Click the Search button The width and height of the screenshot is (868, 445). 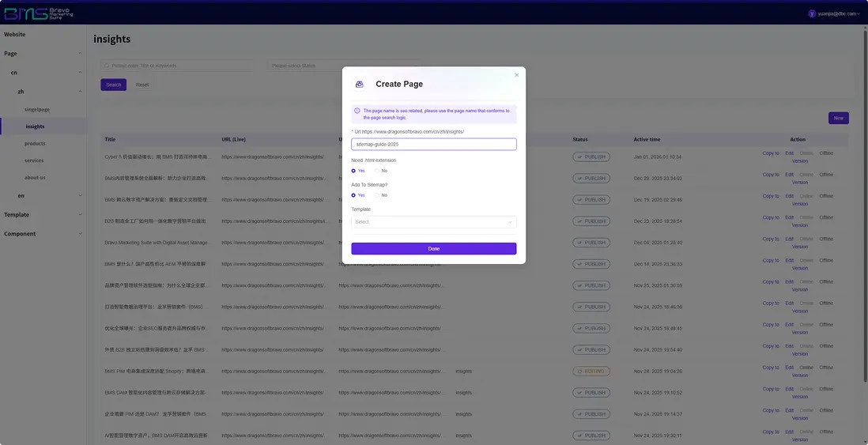click(114, 85)
